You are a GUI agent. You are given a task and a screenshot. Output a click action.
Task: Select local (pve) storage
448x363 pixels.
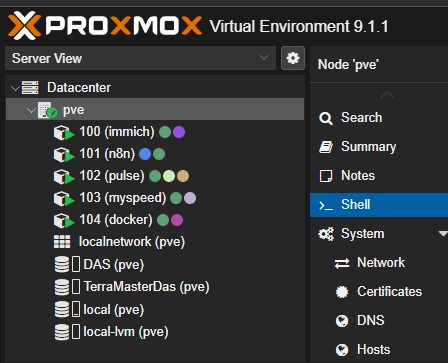pyautogui.click(x=114, y=310)
